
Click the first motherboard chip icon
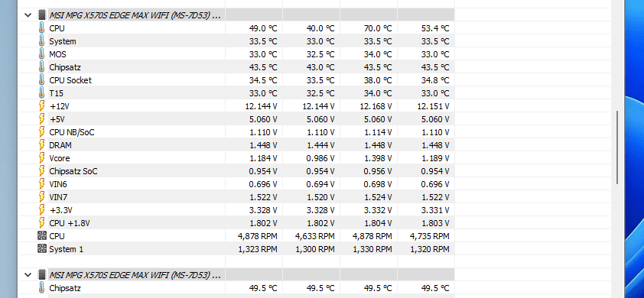41,15
